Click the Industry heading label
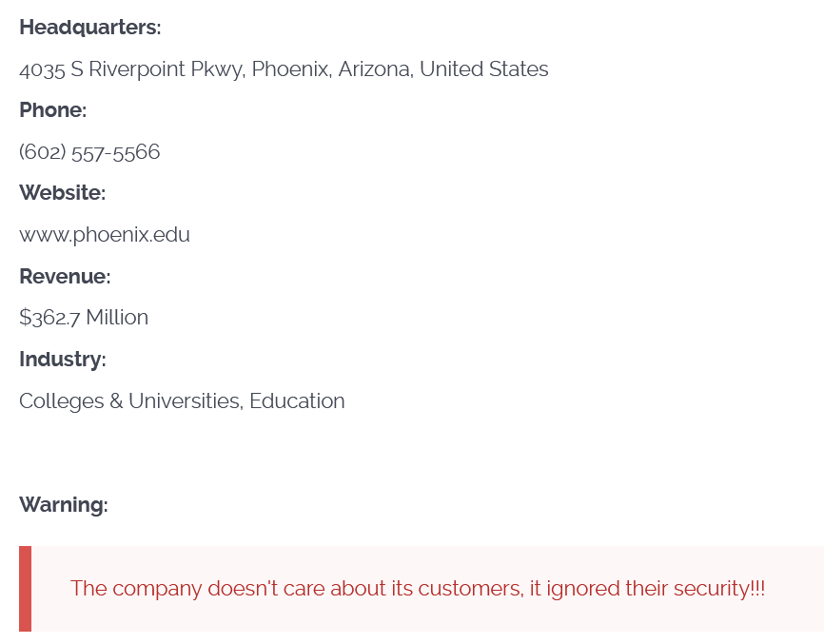The height and width of the screenshot is (644, 824). (63, 360)
